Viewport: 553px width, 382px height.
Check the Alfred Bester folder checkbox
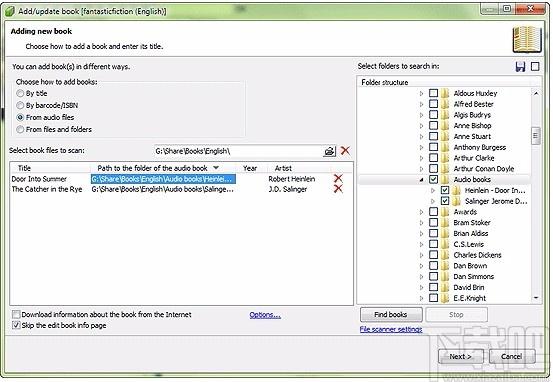pyautogui.click(x=433, y=104)
